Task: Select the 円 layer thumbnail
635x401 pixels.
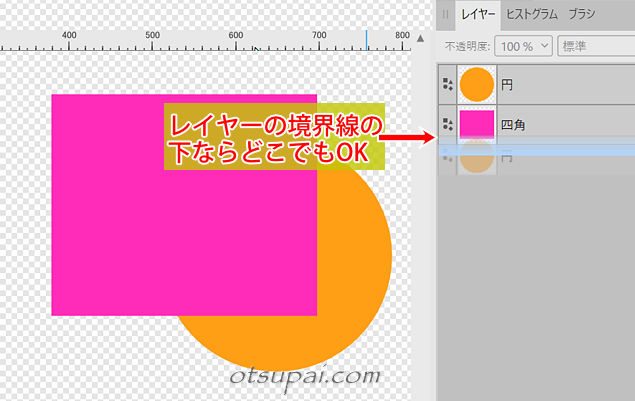Action: tap(476, 85)
